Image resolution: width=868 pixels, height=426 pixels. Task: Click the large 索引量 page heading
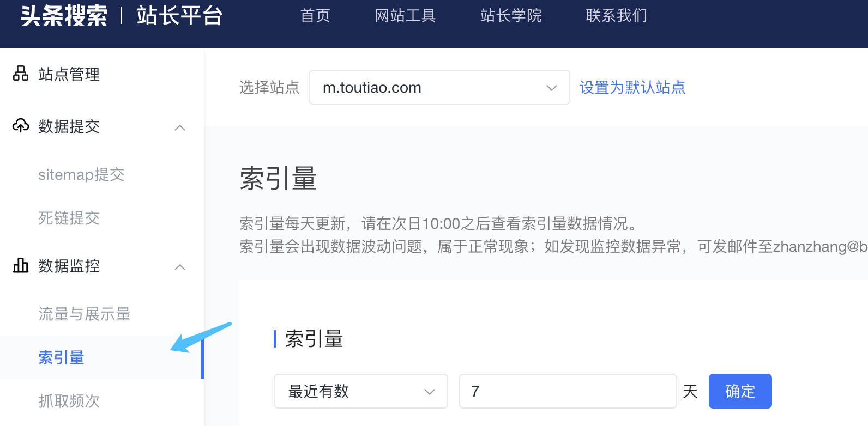pyautogui.click(x=278, y=179)
